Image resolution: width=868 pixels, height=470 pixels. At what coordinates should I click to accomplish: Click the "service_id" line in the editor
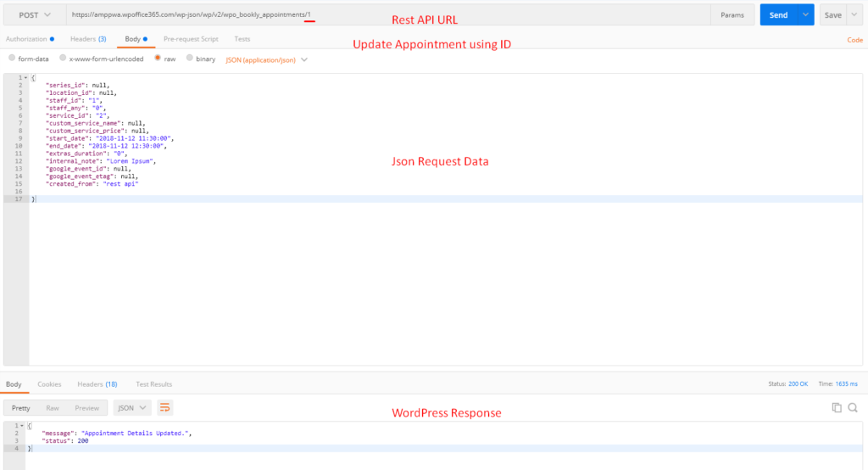point(77,116)
